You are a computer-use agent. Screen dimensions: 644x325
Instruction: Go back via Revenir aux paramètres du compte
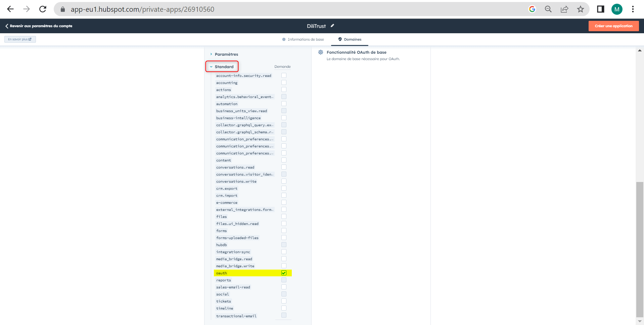tap(39, 26)
